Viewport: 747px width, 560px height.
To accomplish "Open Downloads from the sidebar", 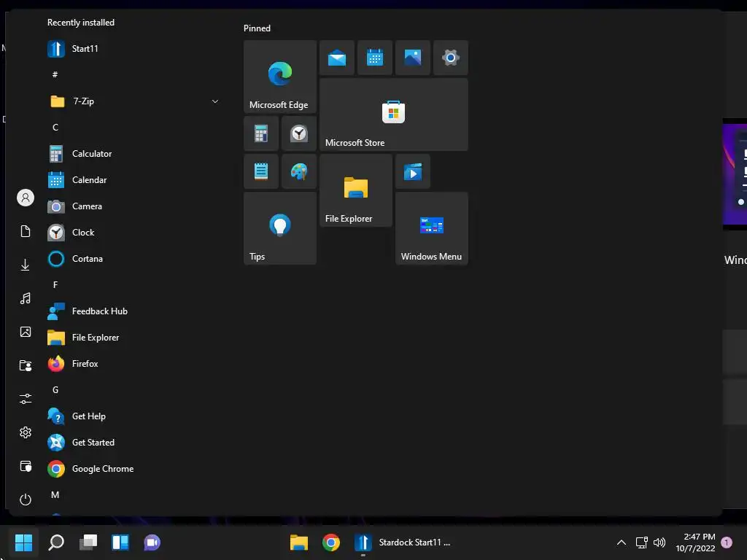I will coord(26,265).
